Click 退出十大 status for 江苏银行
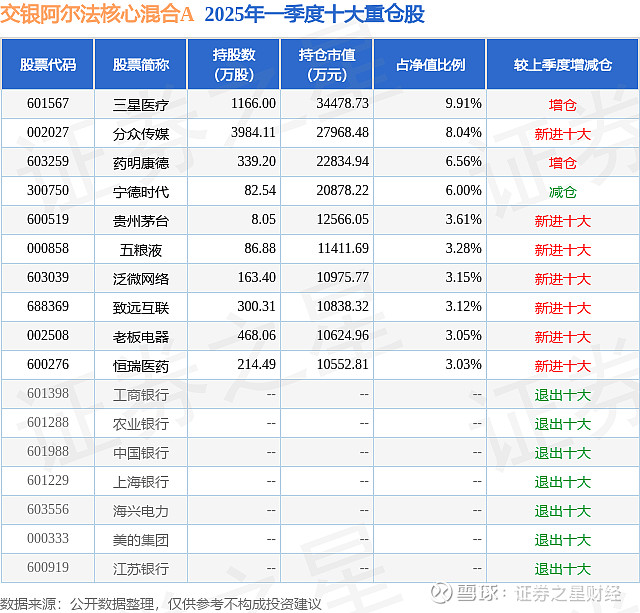The width and height of the screenshot is (640, 613). [x=563, y=569]
